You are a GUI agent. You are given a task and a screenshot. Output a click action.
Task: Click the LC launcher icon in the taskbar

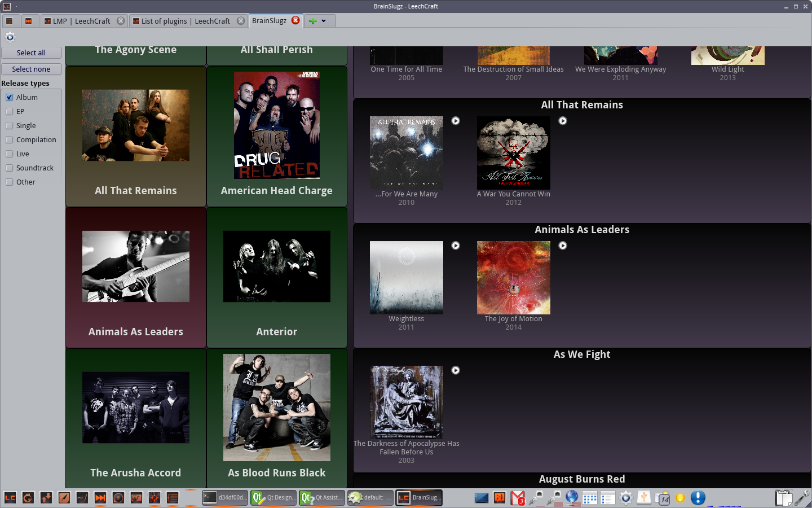[x=10, y=498]
